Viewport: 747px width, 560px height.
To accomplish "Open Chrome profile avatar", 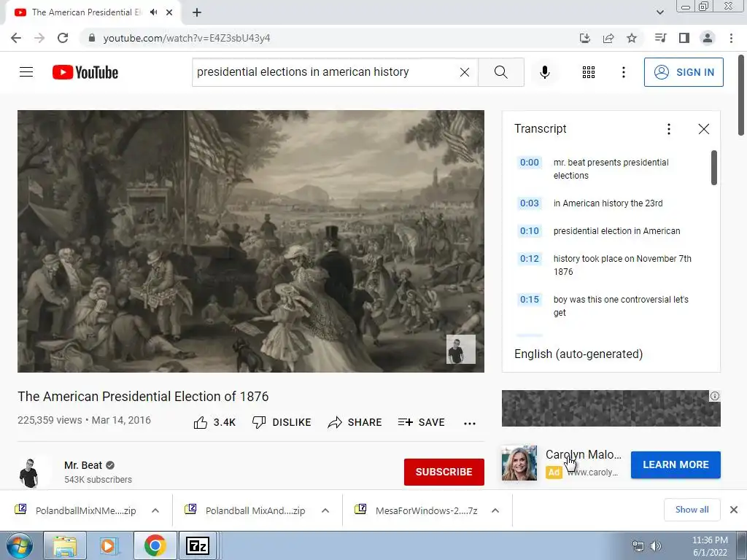I will click(x=708, y=38).
